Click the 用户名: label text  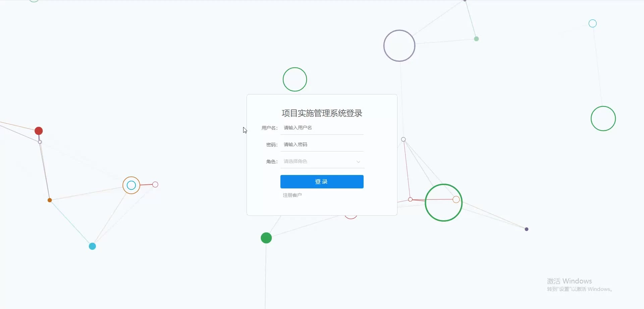pyautogui.click(x=270, y=128)
